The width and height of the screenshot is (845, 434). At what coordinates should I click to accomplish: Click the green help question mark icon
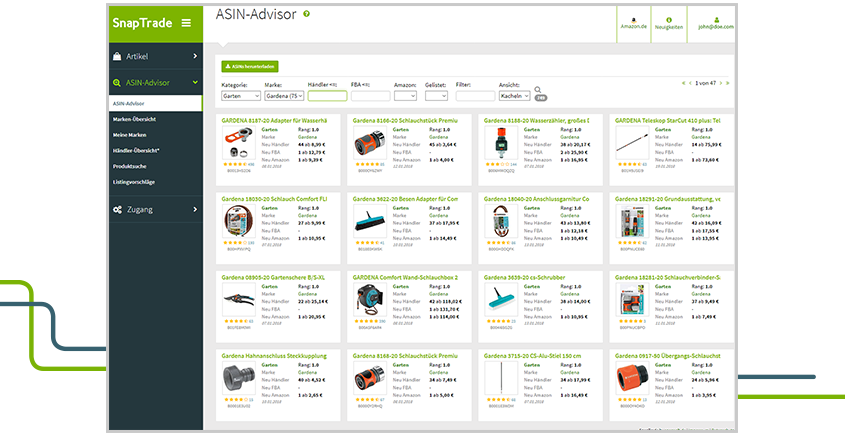307,14
